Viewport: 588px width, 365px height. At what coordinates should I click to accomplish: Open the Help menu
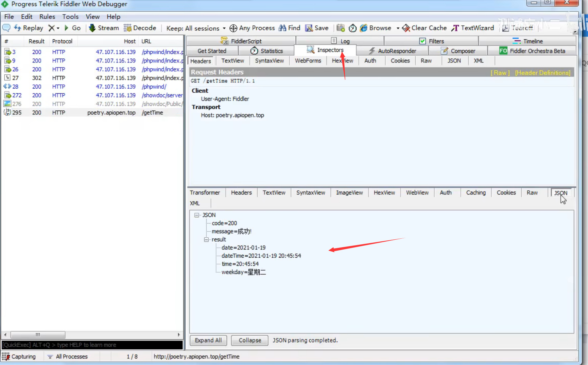click(x=113, y=17)
